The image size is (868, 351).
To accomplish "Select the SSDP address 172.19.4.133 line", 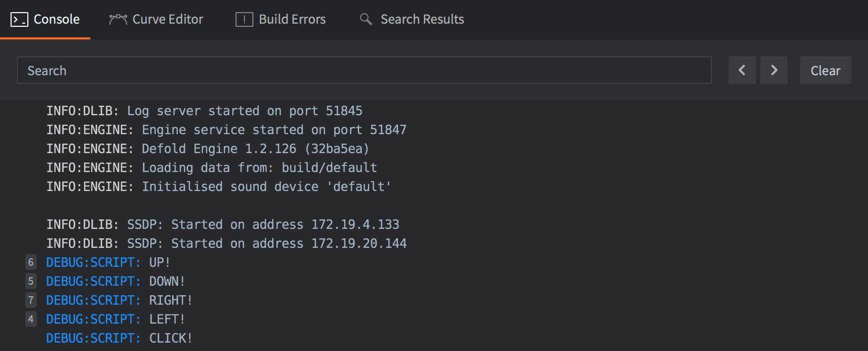I will (x=222, y=224).
